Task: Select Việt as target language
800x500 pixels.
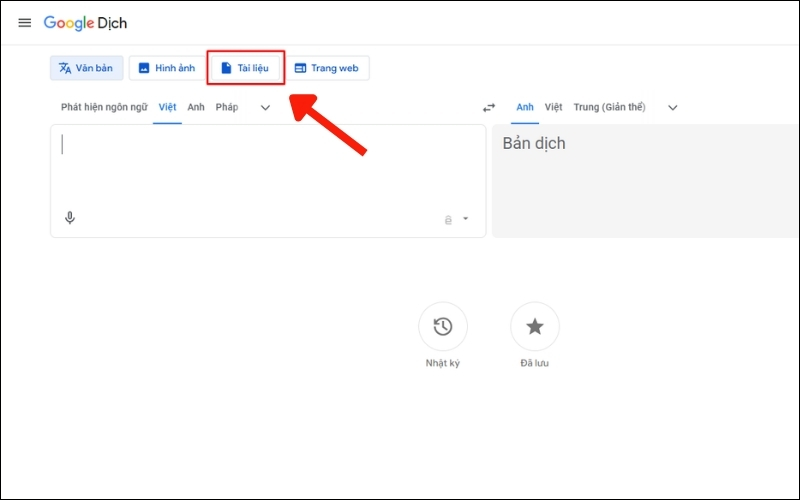Action: 553,107
